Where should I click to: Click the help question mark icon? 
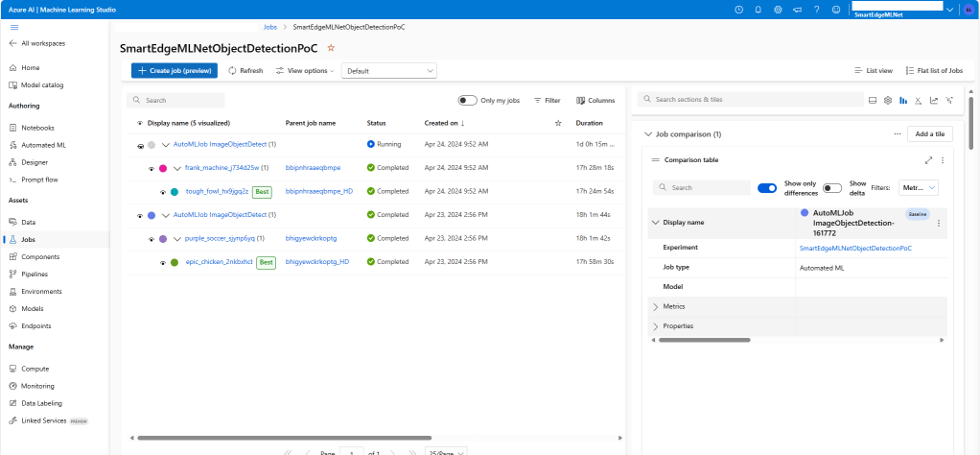tap(816, 10)
